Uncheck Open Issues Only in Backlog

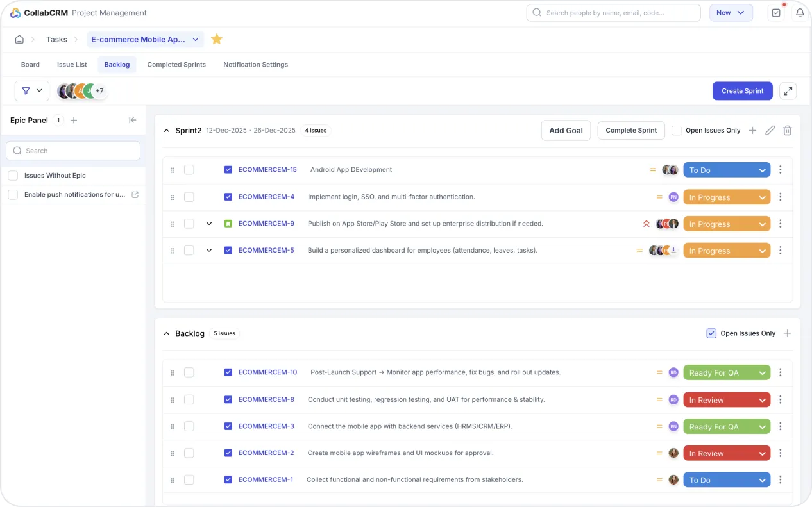point(711,333)
